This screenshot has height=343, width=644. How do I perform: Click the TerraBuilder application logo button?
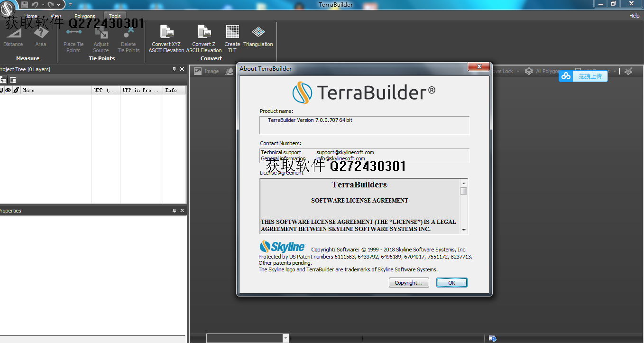(x=8, y=9)
